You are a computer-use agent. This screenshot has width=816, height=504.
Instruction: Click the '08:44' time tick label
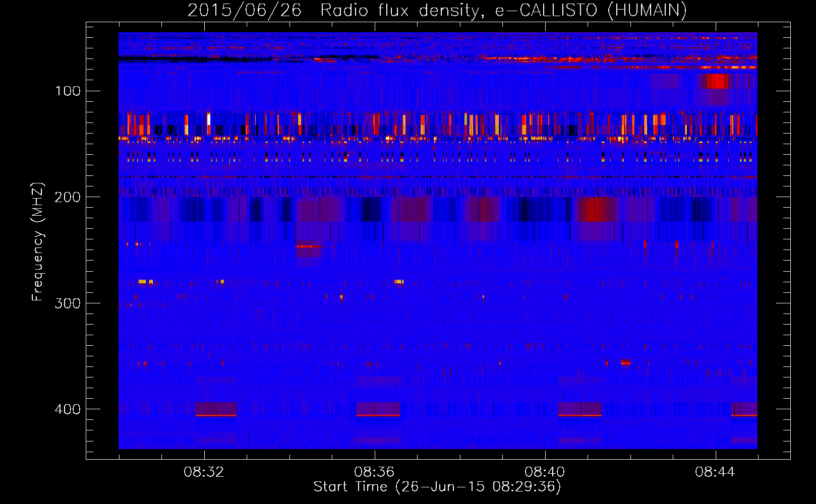point(715,472)
